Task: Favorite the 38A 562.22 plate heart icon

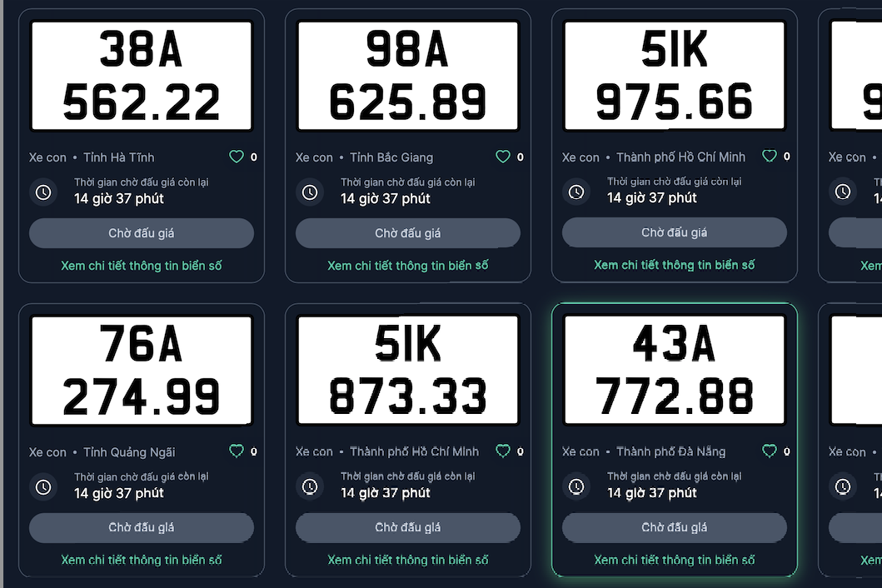Action: (x=237, y=157)
